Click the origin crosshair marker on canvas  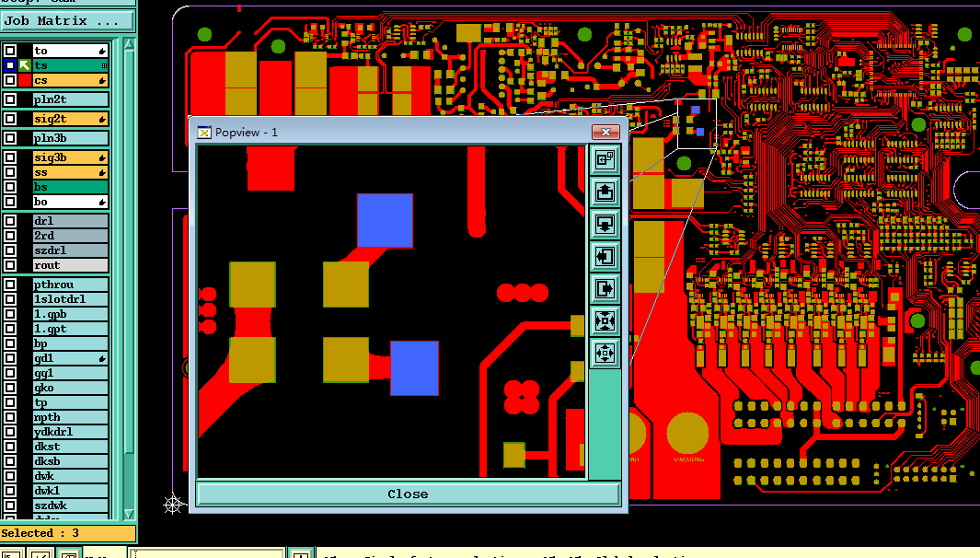click(x=173, y=505)
